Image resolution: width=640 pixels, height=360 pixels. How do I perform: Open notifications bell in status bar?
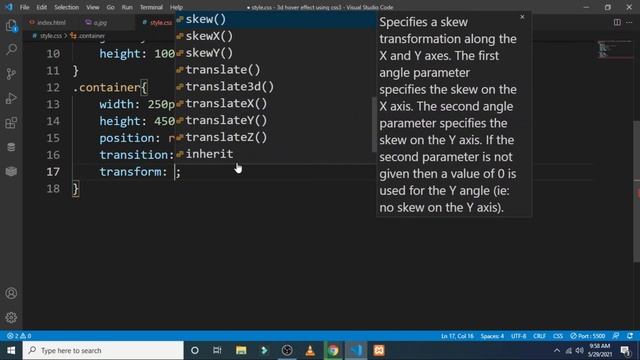point(630,336)
